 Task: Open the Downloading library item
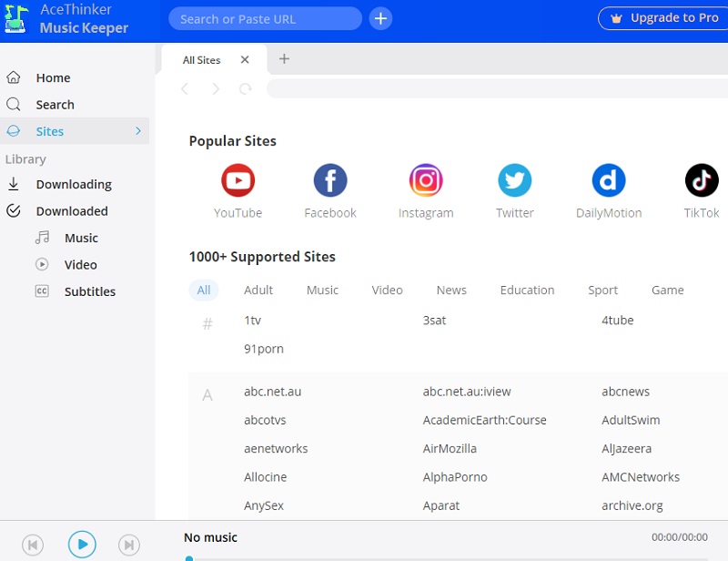point(75,184)
